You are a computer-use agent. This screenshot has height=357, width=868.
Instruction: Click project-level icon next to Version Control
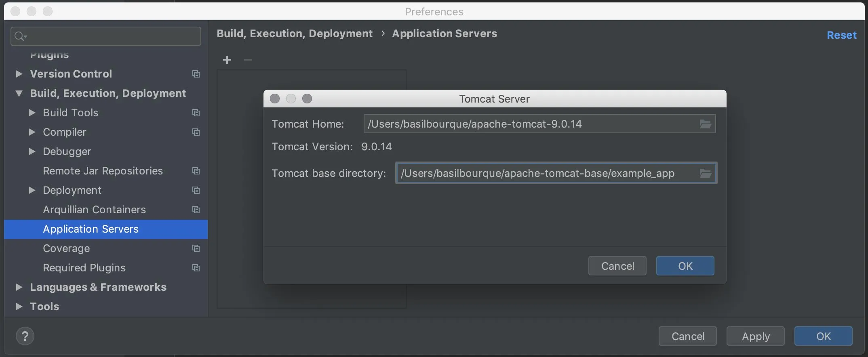196,74
